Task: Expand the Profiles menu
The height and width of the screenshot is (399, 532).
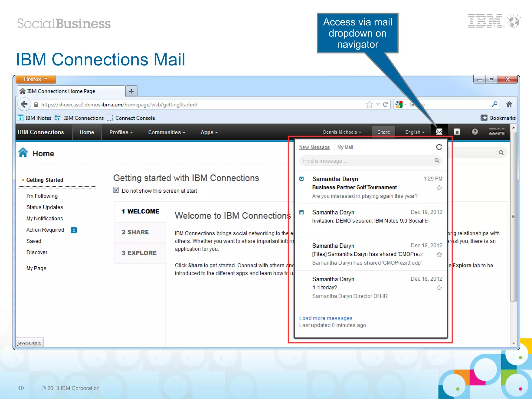Action: coord(121,132)
